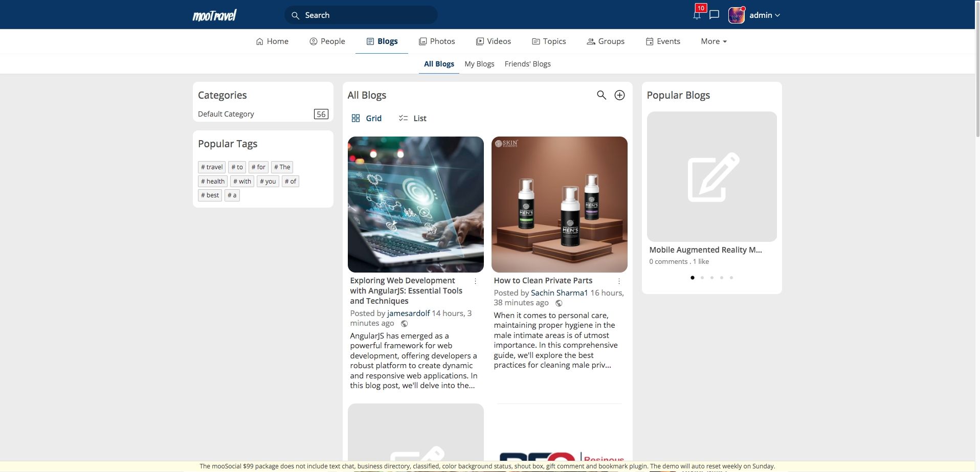
Task: Select fourth Popular Blogs carousel dot
Action: coord(722,278)
